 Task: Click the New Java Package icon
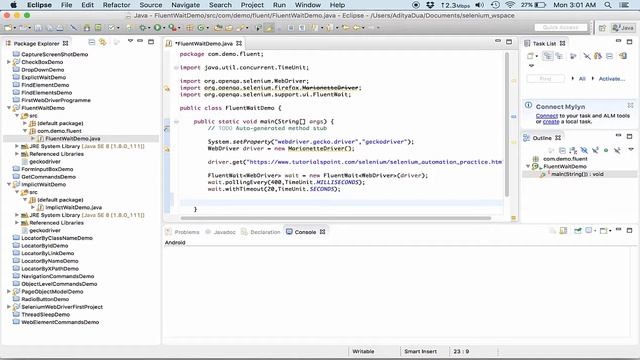pos(190,28)
